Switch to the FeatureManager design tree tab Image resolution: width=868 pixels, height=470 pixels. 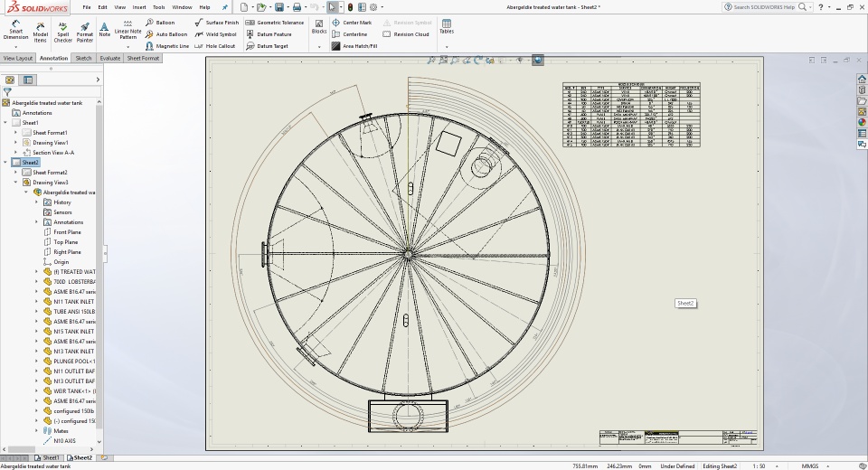[10, 80]
